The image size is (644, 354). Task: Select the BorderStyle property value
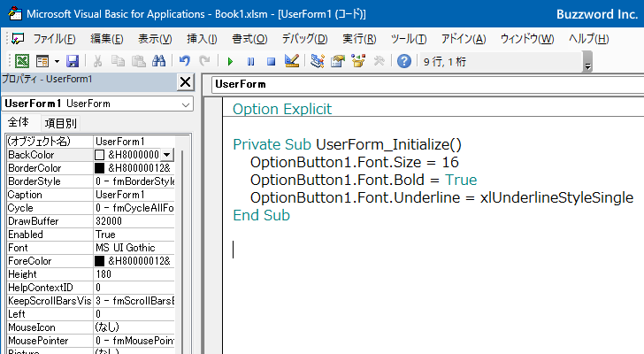[134, 181]
